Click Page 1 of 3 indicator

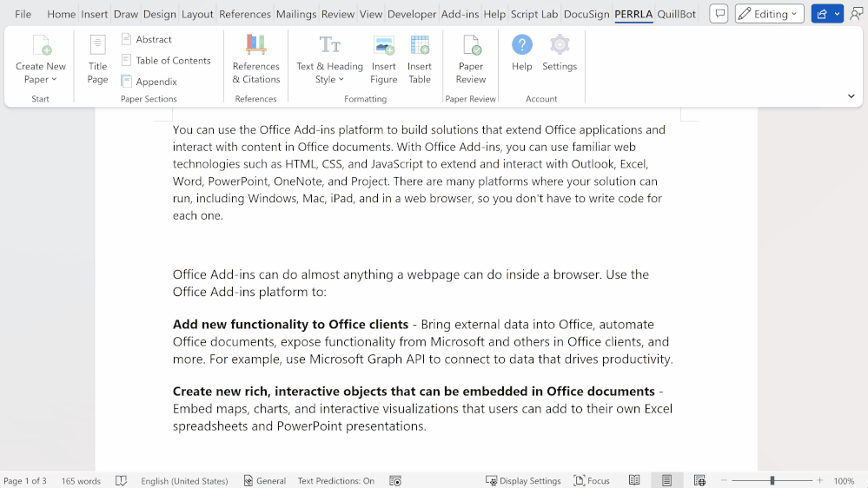pos(25,481)
